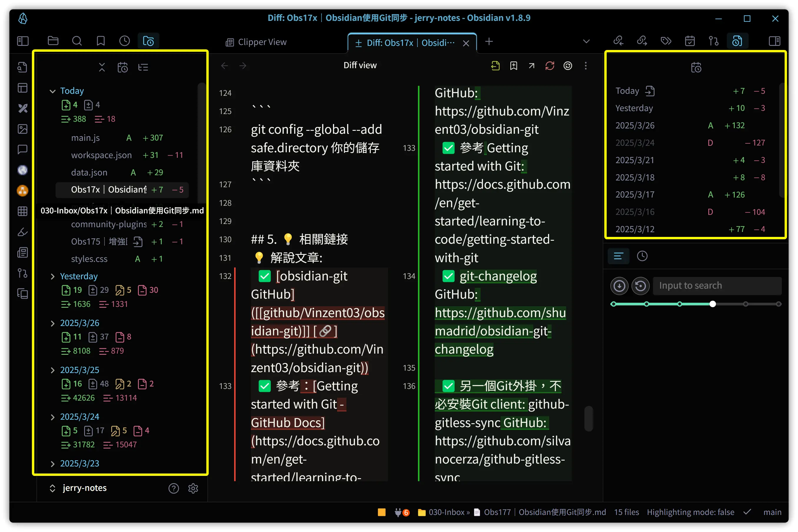Open the search pane icon
The width and height of the screenshot is (798, 532).
77,41
